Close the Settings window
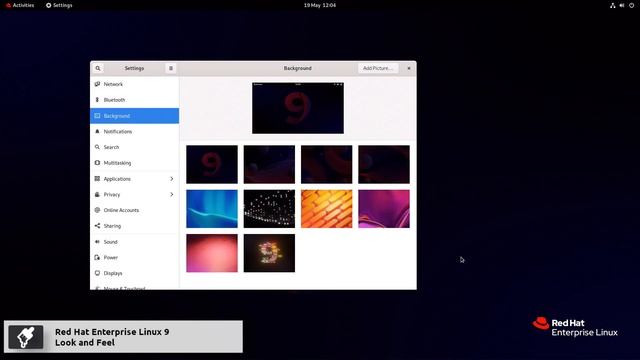This screenshot has height=360, width=640. pos(409,68)
